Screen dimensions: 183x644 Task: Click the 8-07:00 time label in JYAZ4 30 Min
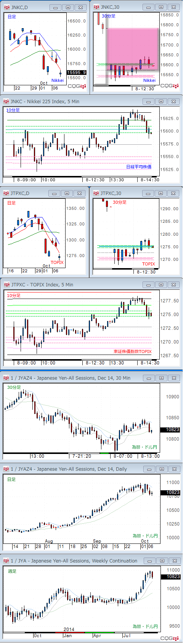[123, 456]
